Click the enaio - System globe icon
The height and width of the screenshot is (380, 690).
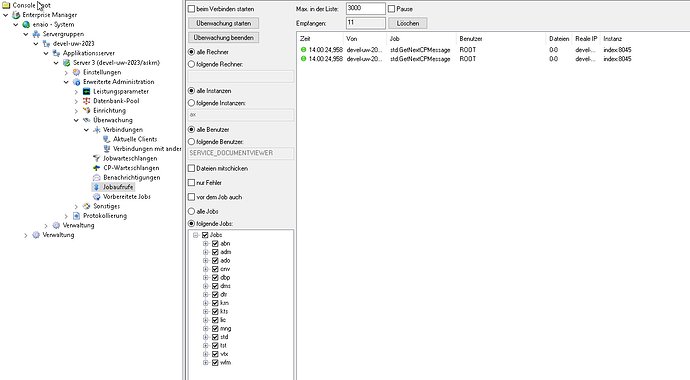tap(26, 25)
